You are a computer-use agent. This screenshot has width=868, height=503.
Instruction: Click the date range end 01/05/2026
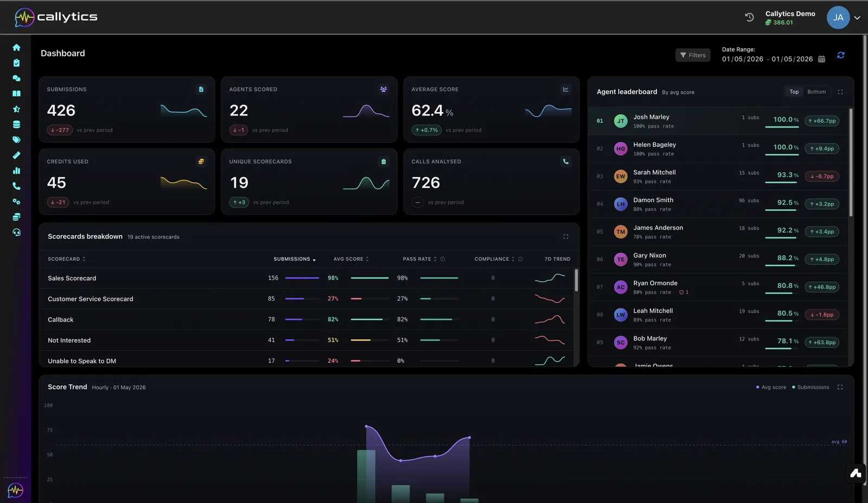(x=792, y=59)
